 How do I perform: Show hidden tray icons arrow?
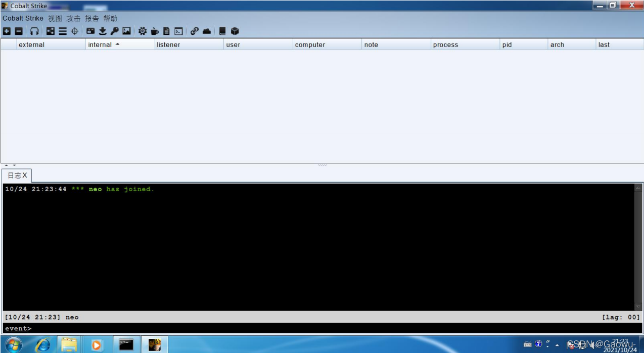[x=557, y=345]
